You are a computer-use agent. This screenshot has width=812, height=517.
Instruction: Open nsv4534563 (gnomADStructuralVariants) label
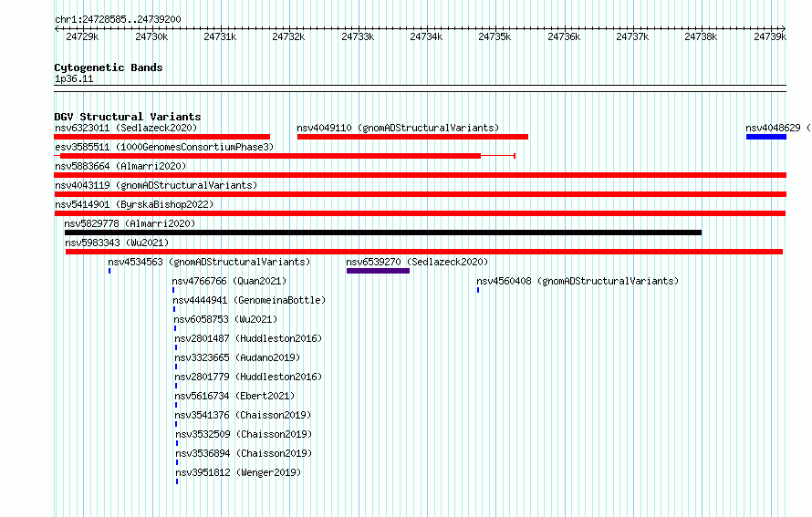pyautogui.click(x=209, y=262)
